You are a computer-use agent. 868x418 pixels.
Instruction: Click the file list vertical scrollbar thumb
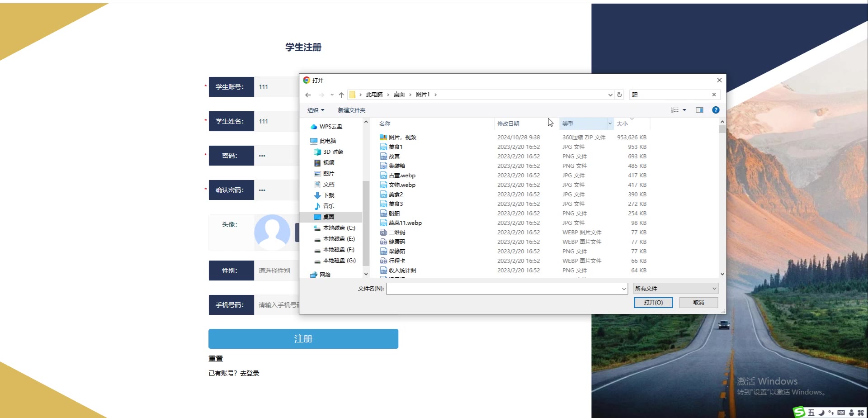click(x=722, y=129)
